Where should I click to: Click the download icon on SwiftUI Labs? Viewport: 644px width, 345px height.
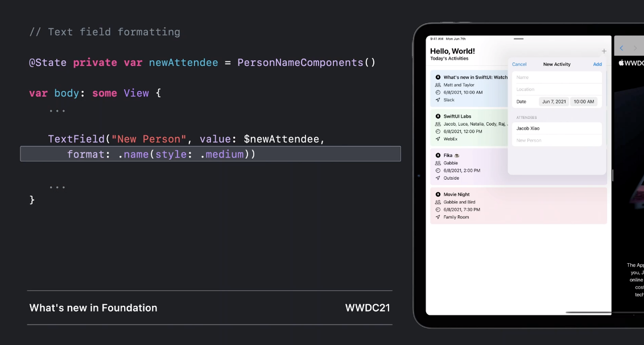point(438,116)
